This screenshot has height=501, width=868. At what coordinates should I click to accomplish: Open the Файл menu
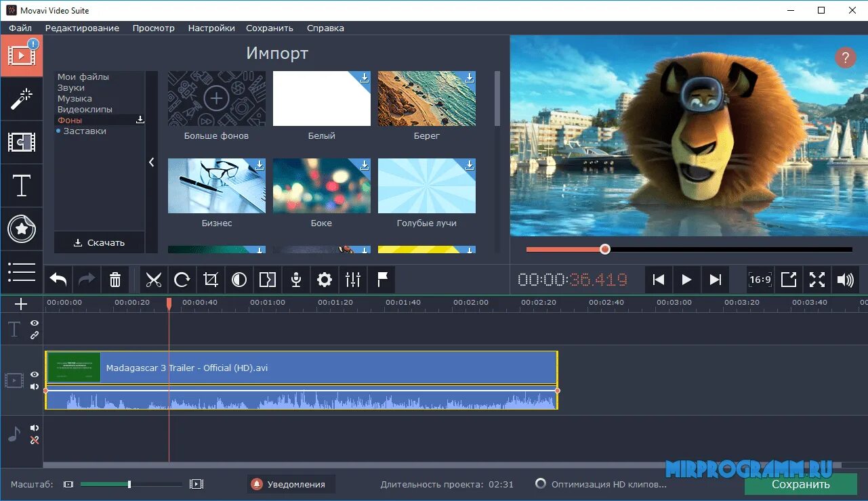coord(20,28)
